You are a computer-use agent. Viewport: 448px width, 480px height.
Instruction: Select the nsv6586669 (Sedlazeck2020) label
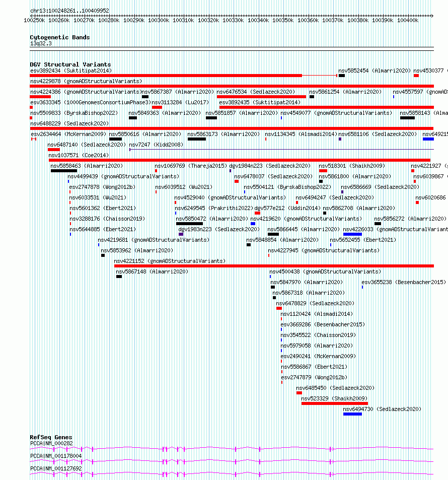point(380,187)
